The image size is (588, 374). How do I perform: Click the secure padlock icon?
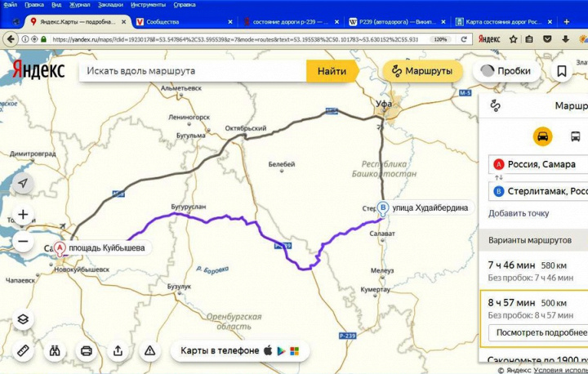pyautogui.click(x=43, y=39)
